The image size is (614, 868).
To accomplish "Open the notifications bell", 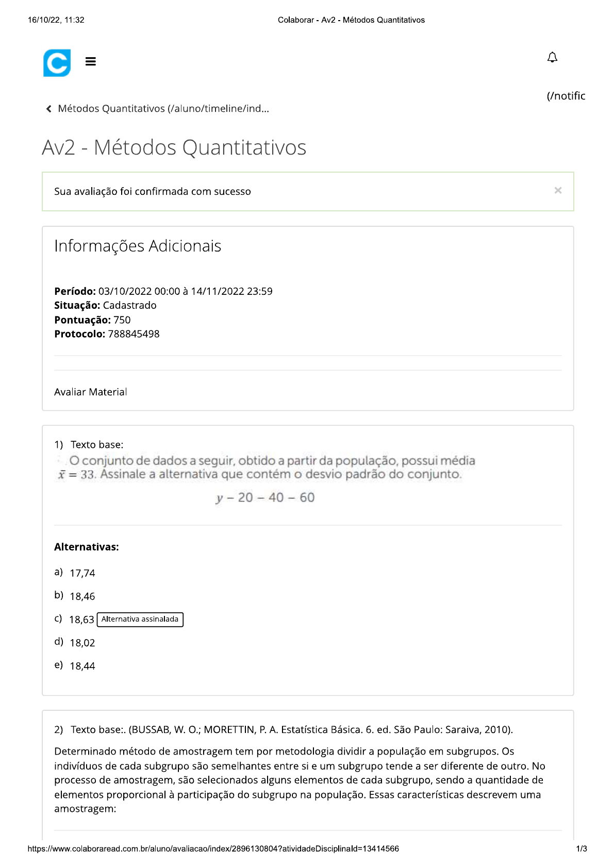I will [552, 57].
